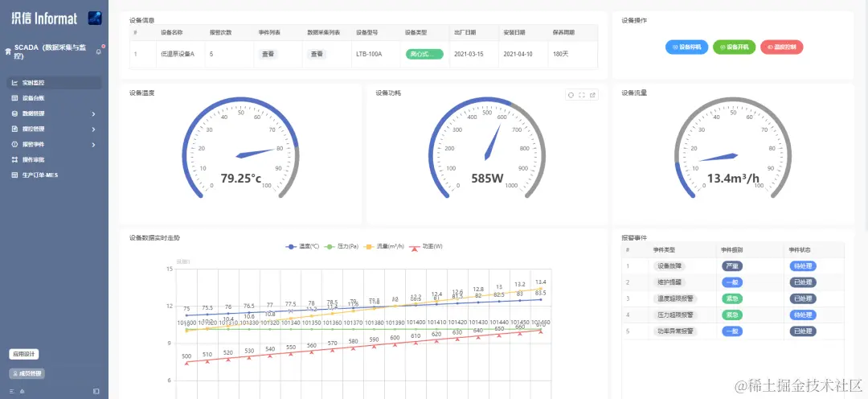Click the green 离心式 device type tag
The height and width of the screenshot is (399, 868).
pos(424,55)
